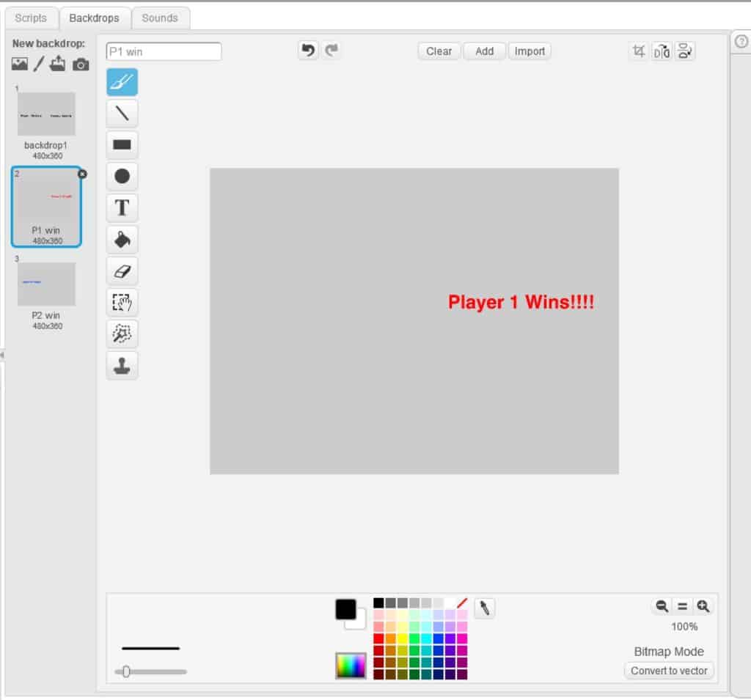751x700 pixels.
Task: Open the help question mark icon
Action: click(x=741, y=42)
